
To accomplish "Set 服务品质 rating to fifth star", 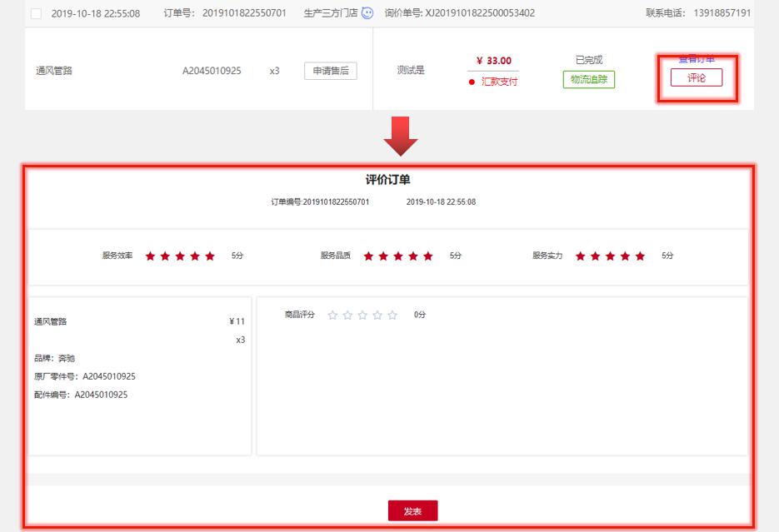I will (x=428, y=256).
